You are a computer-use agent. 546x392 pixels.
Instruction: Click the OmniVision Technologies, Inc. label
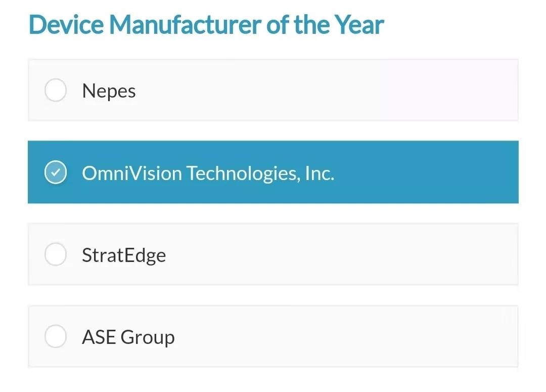click(208, 173)
